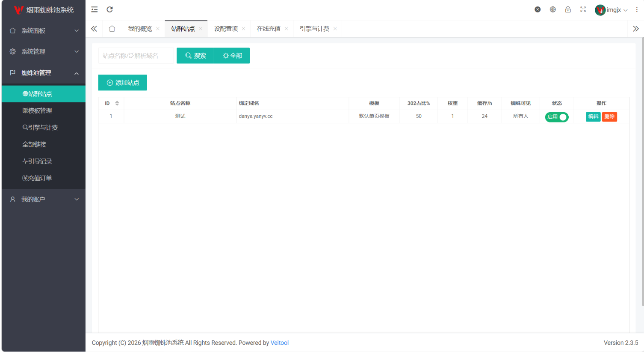The height and width of the screenshot is (352, 644).
Task: Open 引擎与计费 in the sidebar
Action: click(44, 128)
